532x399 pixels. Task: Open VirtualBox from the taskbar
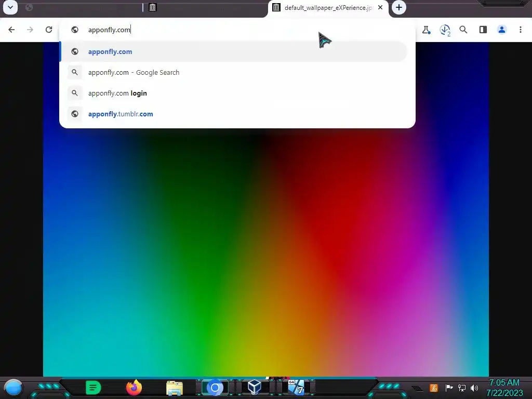click(255, 388)
